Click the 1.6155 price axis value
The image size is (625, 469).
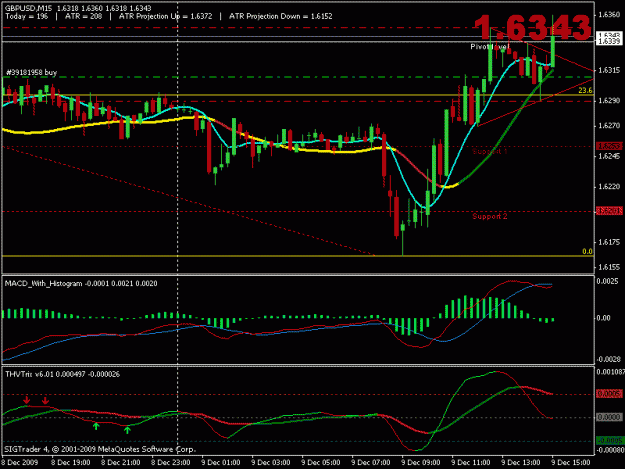pos(609,267)
